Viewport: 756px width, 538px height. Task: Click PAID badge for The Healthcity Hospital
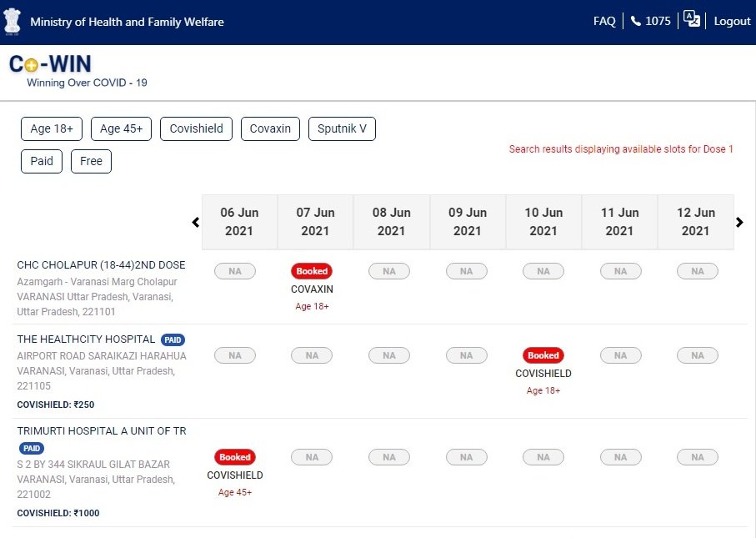point(173,339)
